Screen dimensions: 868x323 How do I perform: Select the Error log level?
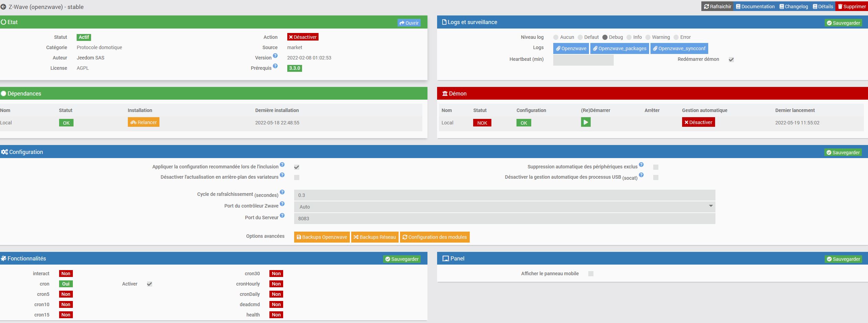(x=676, y=37)
